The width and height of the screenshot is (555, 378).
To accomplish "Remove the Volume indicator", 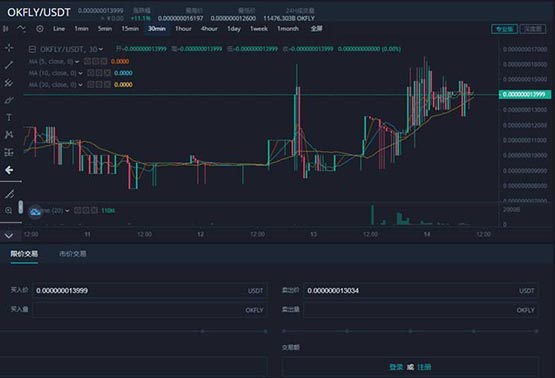I will pyautogui.click(x=94, y=211).
